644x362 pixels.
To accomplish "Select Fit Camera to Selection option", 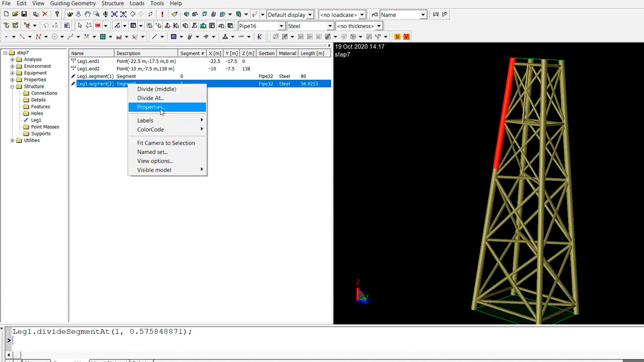I will (166, 143).
